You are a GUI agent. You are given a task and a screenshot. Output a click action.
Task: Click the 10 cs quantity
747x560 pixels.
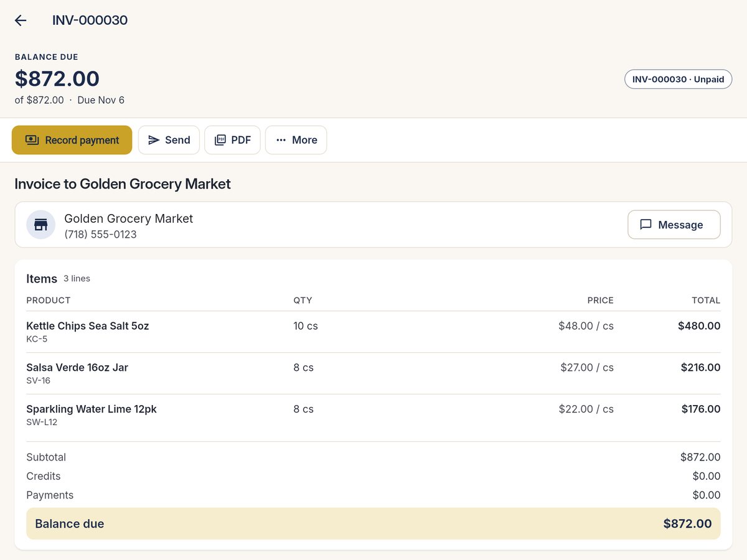click(306, 325)
